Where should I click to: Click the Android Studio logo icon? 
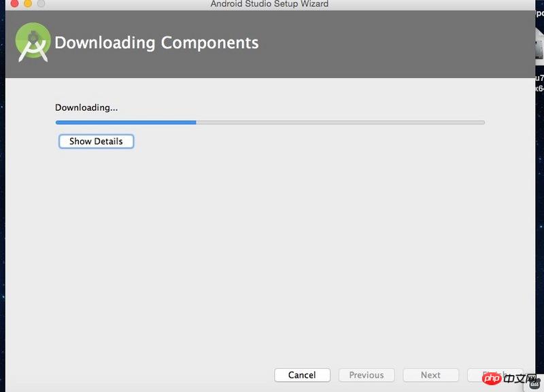[33, 42]
